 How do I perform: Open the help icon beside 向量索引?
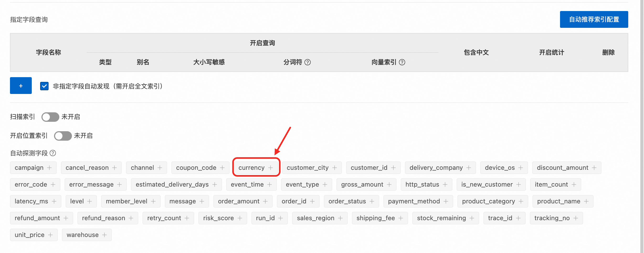(x=402, y=62)
